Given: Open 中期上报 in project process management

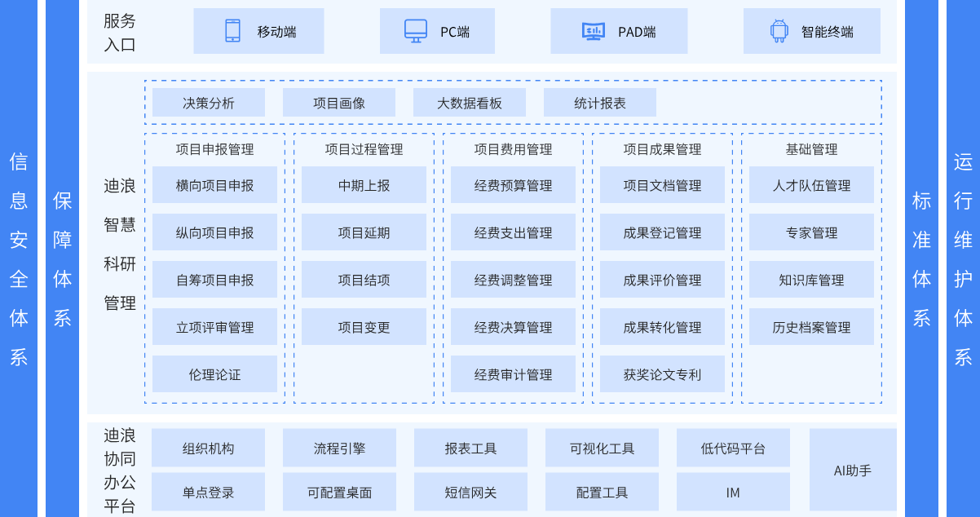Looking at the screenshot, I should click(x=364, y=185).
